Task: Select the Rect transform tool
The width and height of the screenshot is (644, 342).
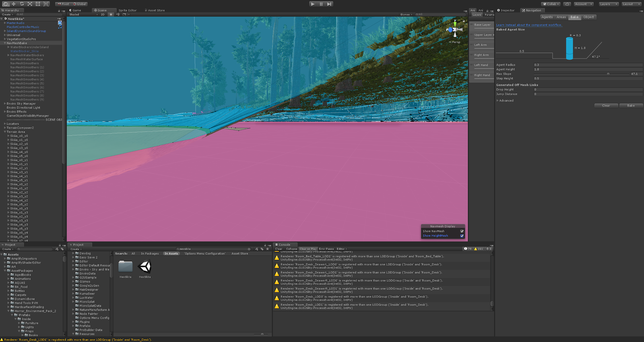Action: click(38, 4)
